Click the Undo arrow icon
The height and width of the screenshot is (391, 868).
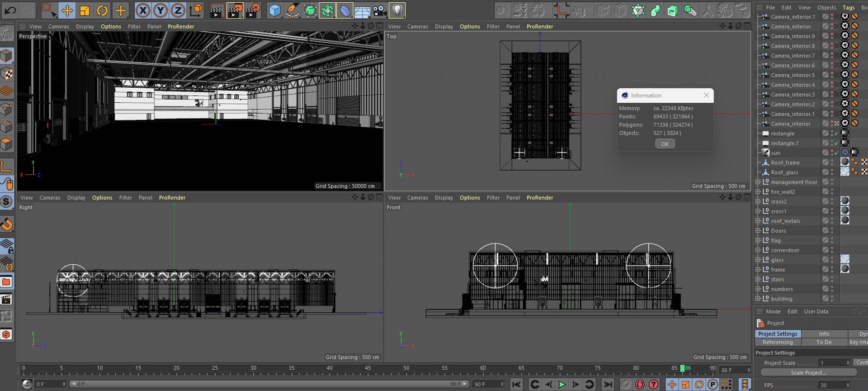pyautogui.click(x=10, y=10)
